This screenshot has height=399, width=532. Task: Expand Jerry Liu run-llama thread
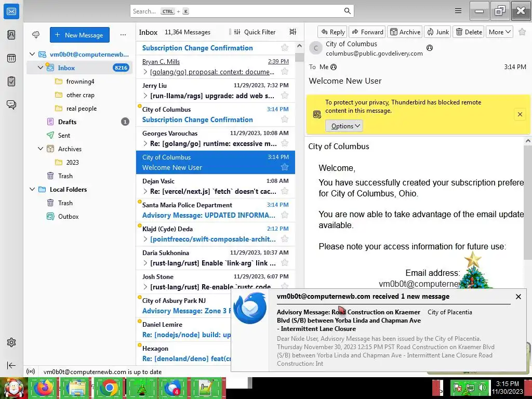coord(145,96)
